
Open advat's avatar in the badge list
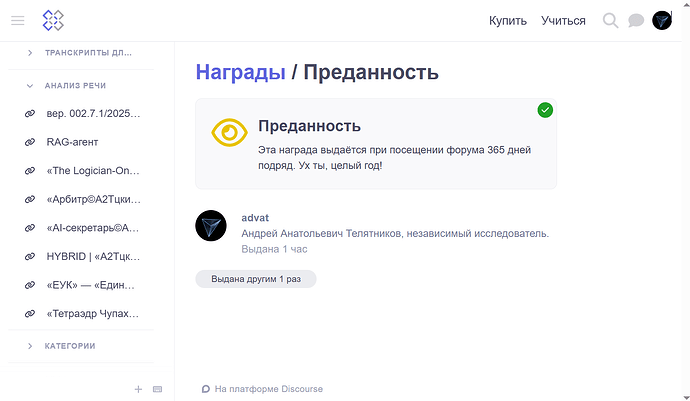point(211,225)
